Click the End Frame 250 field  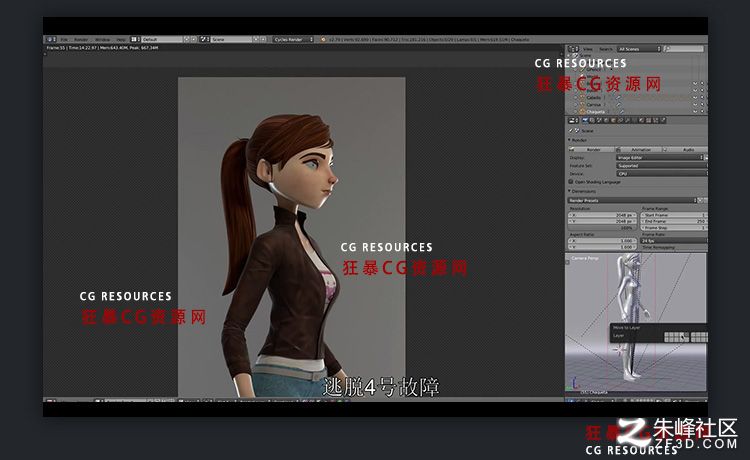tap(674, 221)
